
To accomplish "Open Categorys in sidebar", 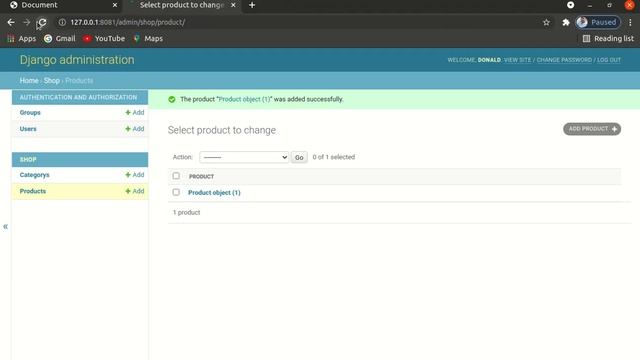I will pyautogui.click(x=35, y=175).
